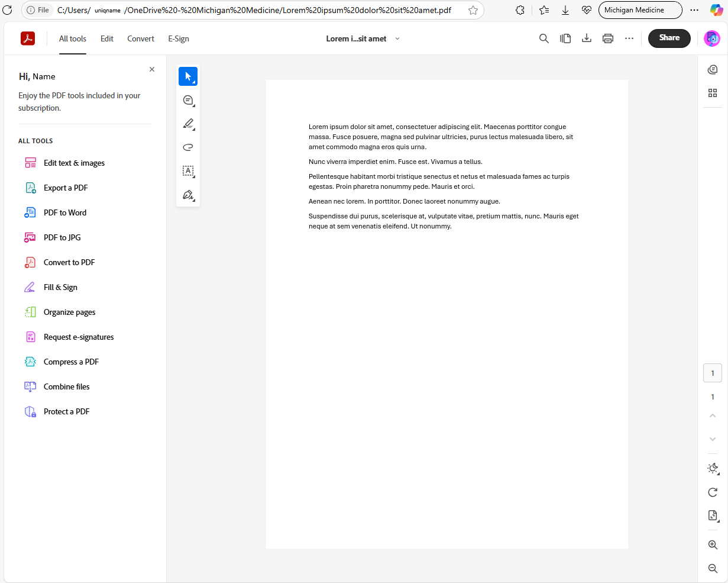728x583 pixels.
Task: Open the Fill & Sign pen tool
Action: click(x=188, y=195)
